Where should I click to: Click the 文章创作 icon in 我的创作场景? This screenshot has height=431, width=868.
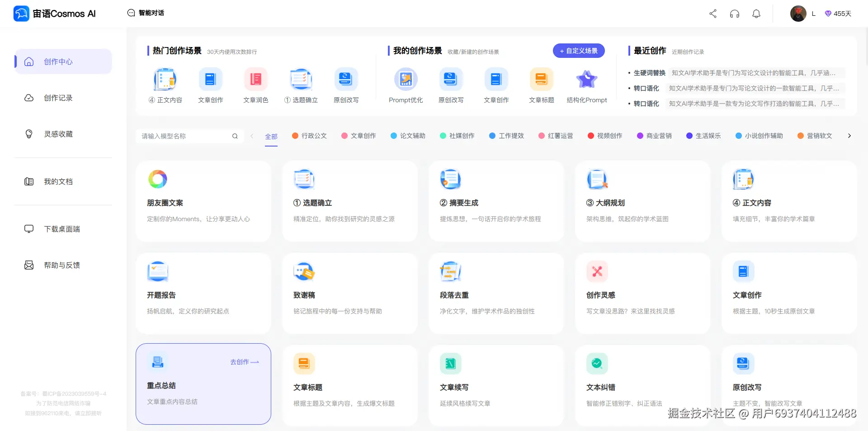[x=496, y=80]
